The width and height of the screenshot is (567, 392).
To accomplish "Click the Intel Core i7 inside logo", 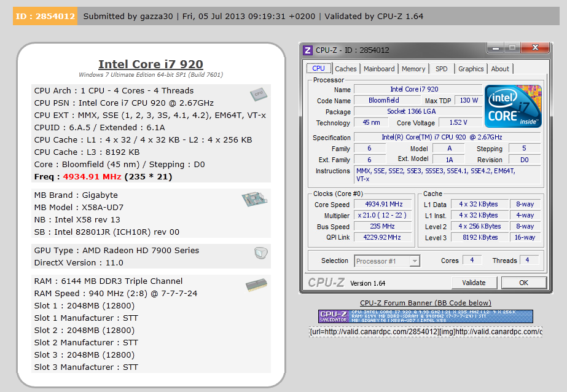I will click(513, 106).
